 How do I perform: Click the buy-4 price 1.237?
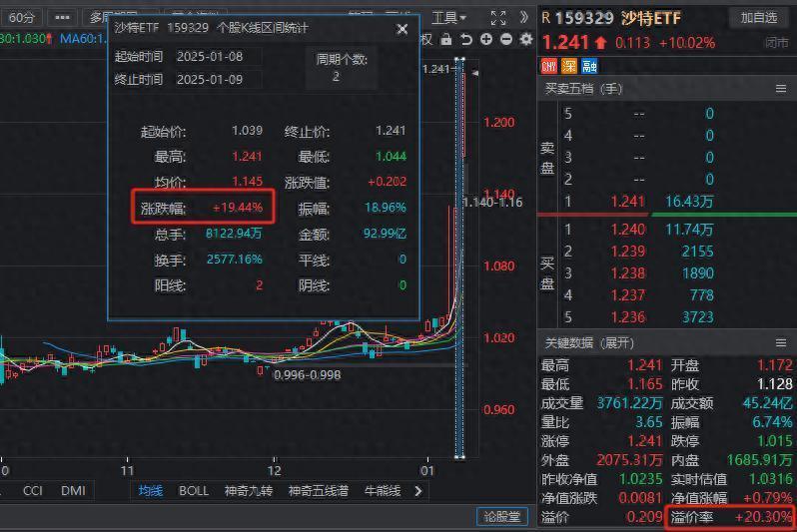point(628,295)
